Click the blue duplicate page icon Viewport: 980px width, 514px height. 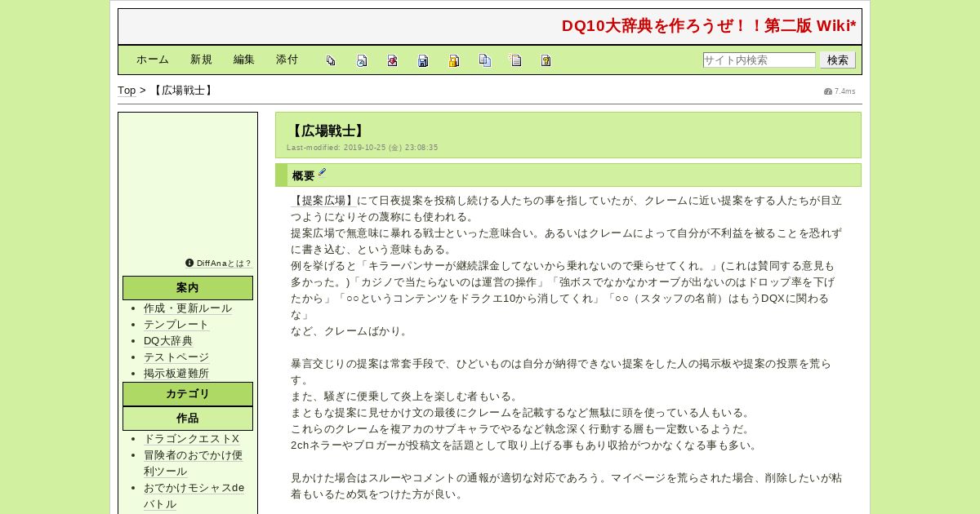[485, 60]
